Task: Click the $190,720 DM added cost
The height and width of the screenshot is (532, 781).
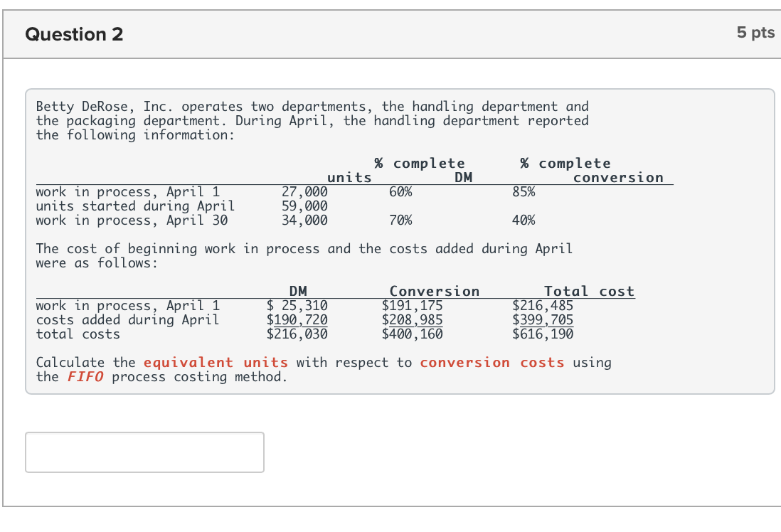Action: 297,320
